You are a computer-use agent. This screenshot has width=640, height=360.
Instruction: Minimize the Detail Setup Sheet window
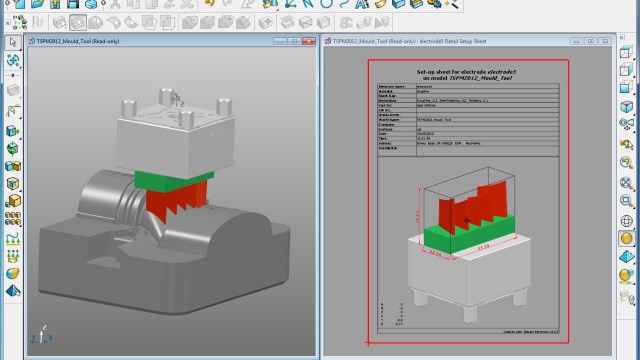pyautogui.click(x=576, y=41)
